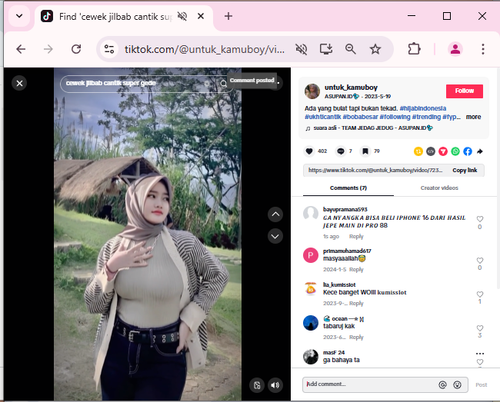
Task: Open the zoom magnifier in the address bar
Action: [350, 49]
